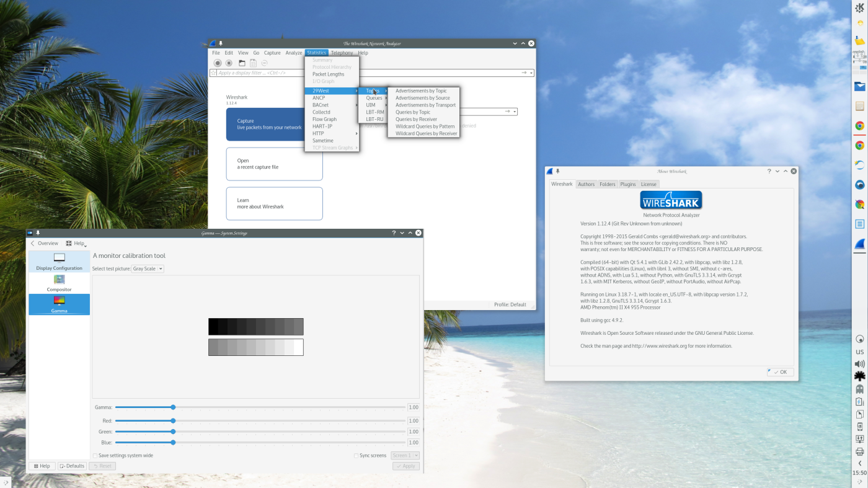Click the Blue value 1.00 field
This screenshot has height=488, width=868.
414,443
